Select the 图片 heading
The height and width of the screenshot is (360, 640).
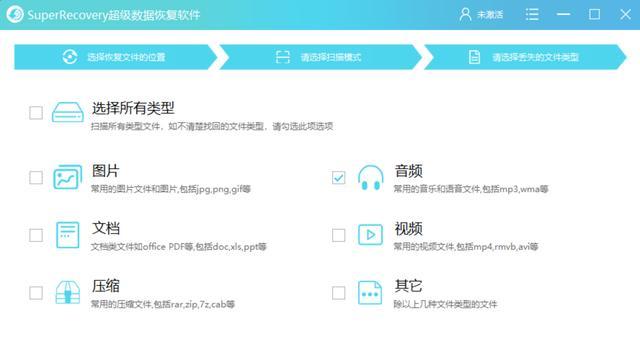(x=105, y=171)
